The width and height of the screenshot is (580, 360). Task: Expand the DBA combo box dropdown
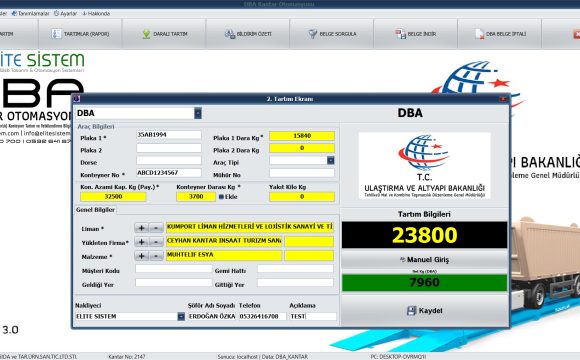198,113
